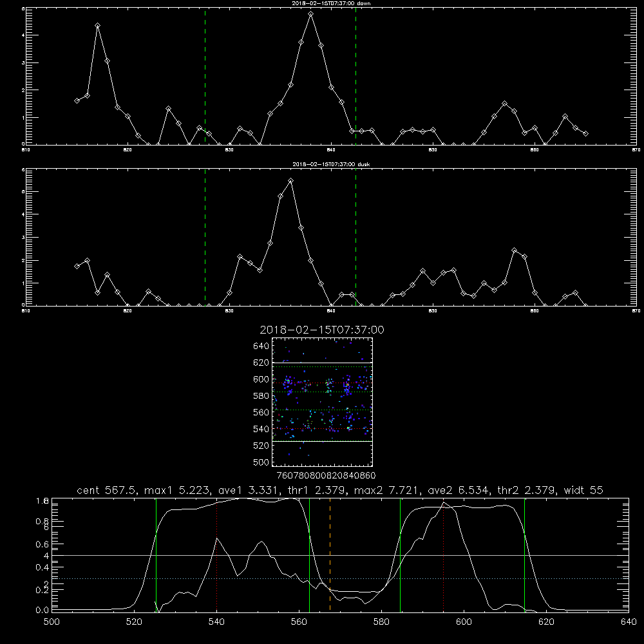The image size is (644, 644).
Task: Click the red dotted line at 540 in bottom plot
Action: (217, 555)
